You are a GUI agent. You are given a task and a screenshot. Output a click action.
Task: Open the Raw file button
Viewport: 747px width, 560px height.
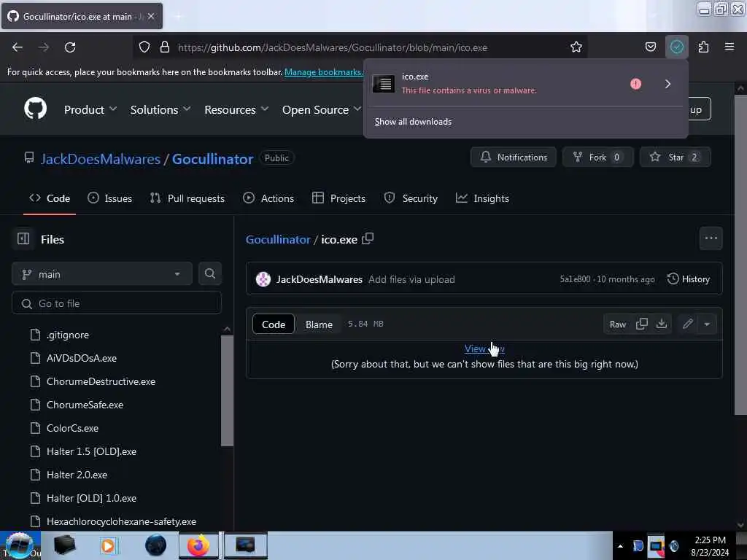(x=618, y=324)
